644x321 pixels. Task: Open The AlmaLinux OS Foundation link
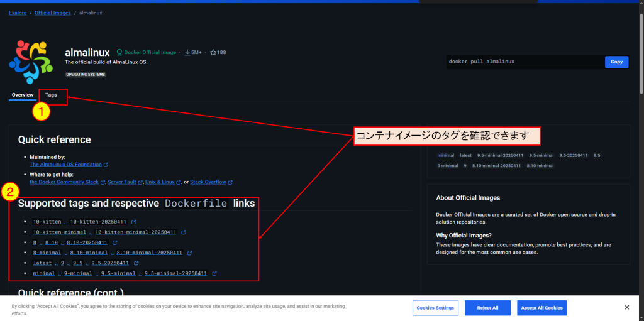coord(65,164)
